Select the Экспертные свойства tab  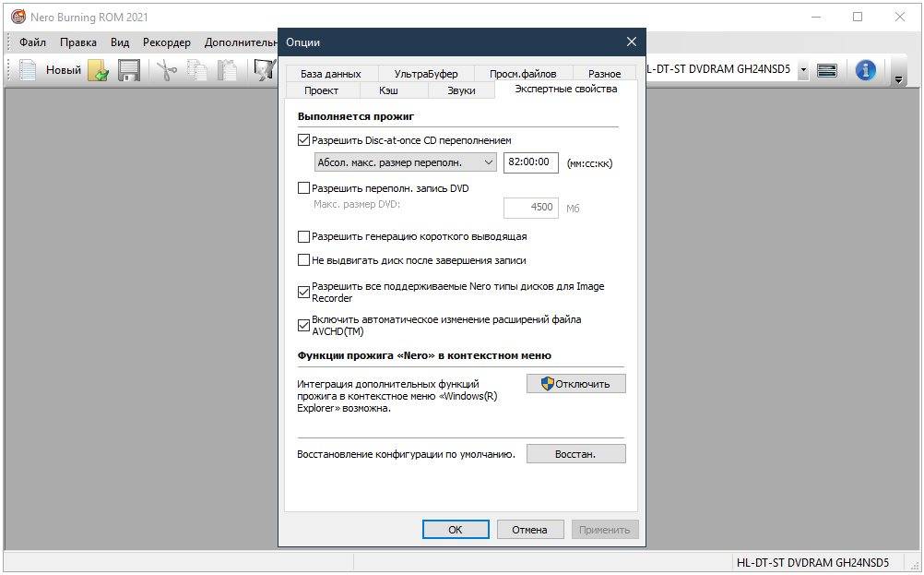tap(565, 89)
